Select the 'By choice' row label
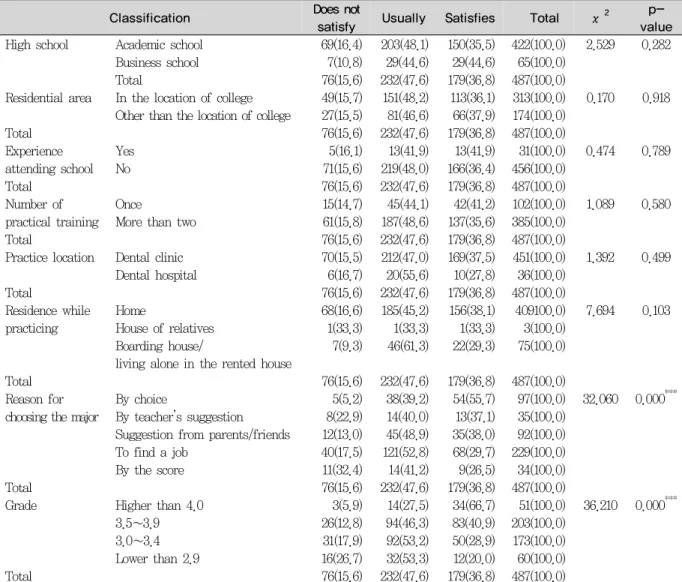This screenshot has width=682, height=582. point(141,399)
